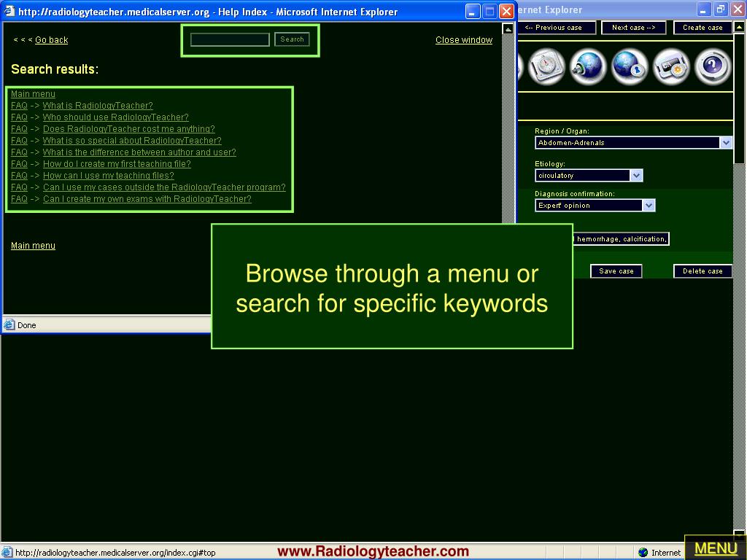
Task: Open 'What is RadiologyTeacher?' FAQ link
Action: point(98,106)
